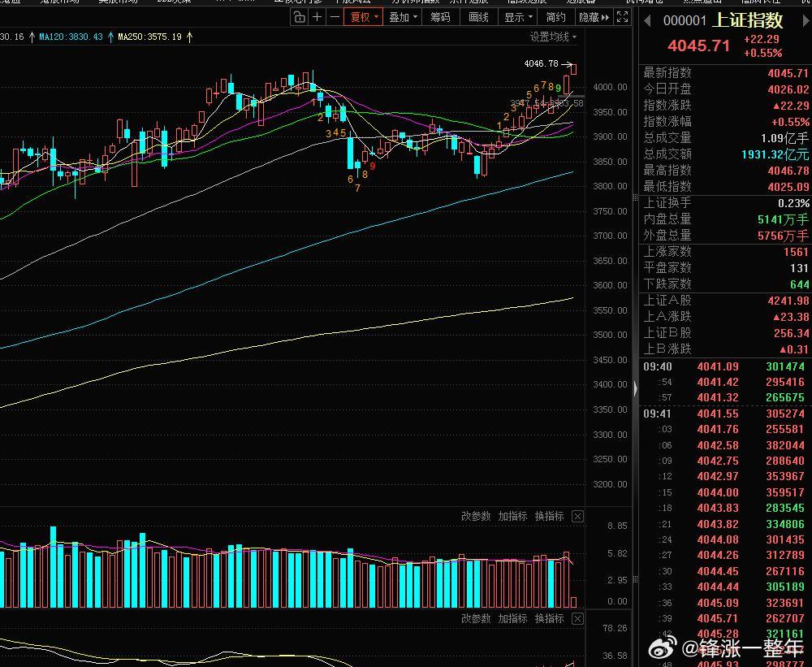Open the 筹码 chip distribution view
The image size is (812, 667).
(x=440, y=17)
